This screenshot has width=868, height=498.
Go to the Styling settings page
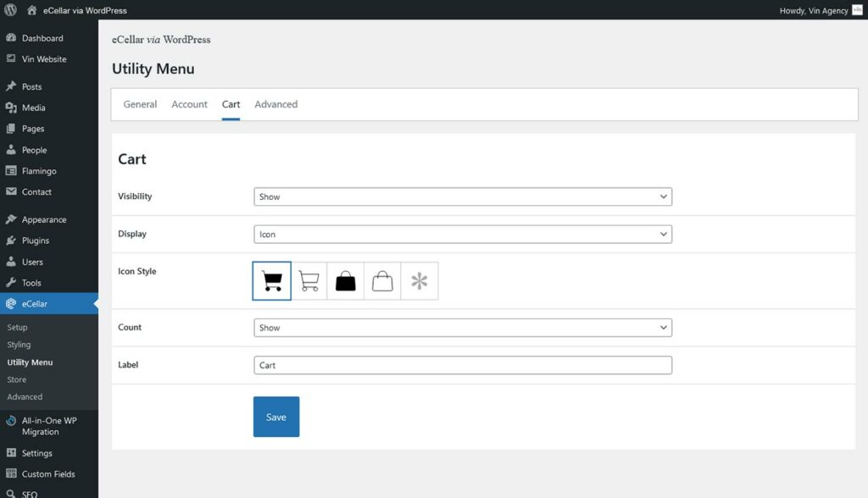point(17,345)
